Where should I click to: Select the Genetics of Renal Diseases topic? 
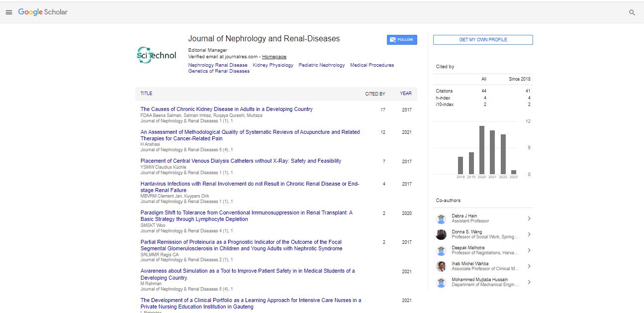pyautogui.click(x=219, y=71)
